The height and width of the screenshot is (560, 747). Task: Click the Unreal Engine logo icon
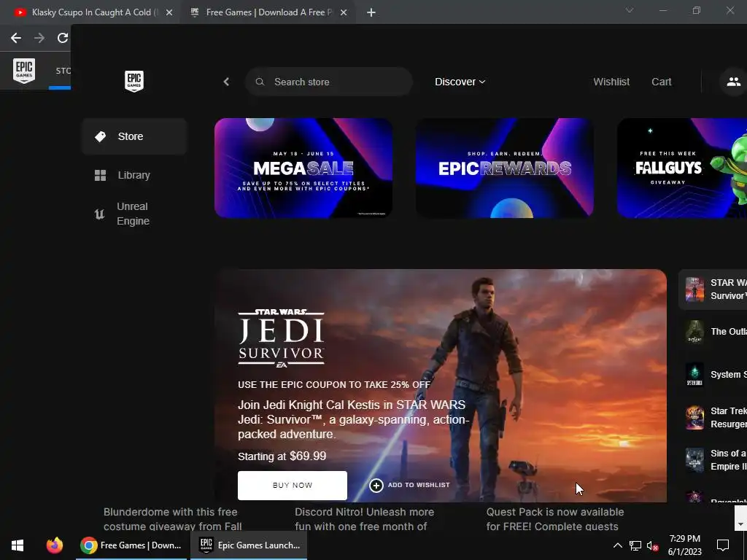pos(99,214)
